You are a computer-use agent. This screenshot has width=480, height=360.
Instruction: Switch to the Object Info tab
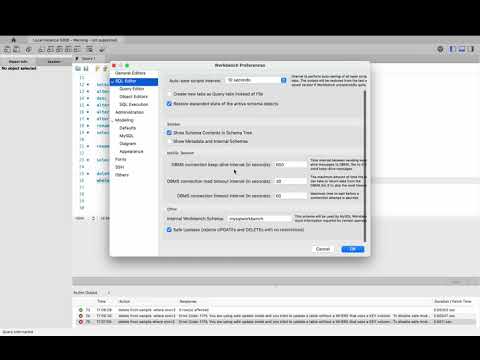click(x=18, y=62)
